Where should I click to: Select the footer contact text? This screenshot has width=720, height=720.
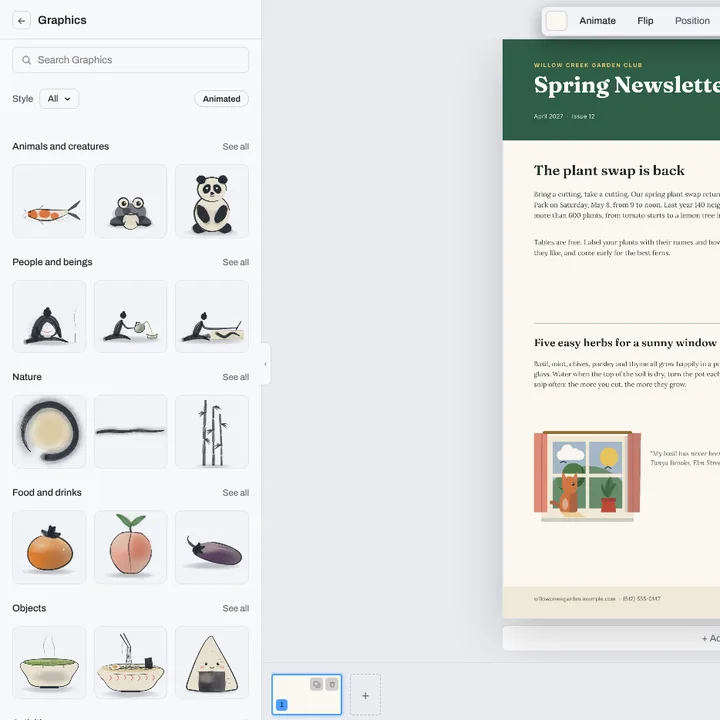tap(597, 599)
